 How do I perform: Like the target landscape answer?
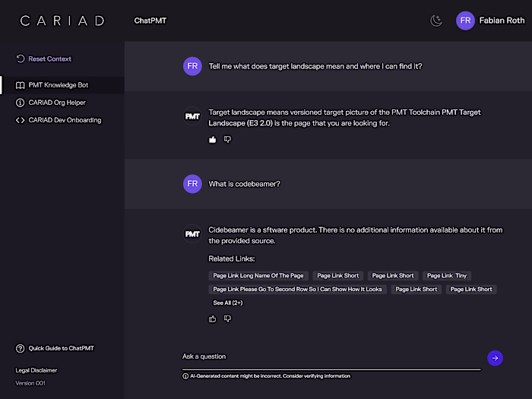click(212, 139)
